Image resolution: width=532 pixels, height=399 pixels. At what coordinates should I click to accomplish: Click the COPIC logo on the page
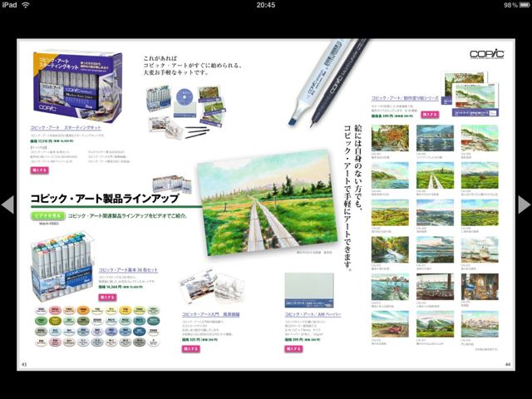pos(487,54)
